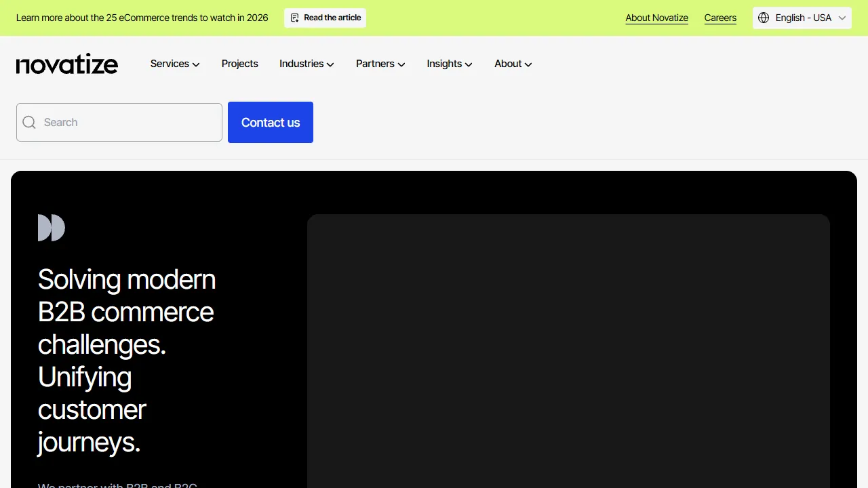Open the English - USA language dropdown
This screenshot has width=868, height=488.
(802, 18)
